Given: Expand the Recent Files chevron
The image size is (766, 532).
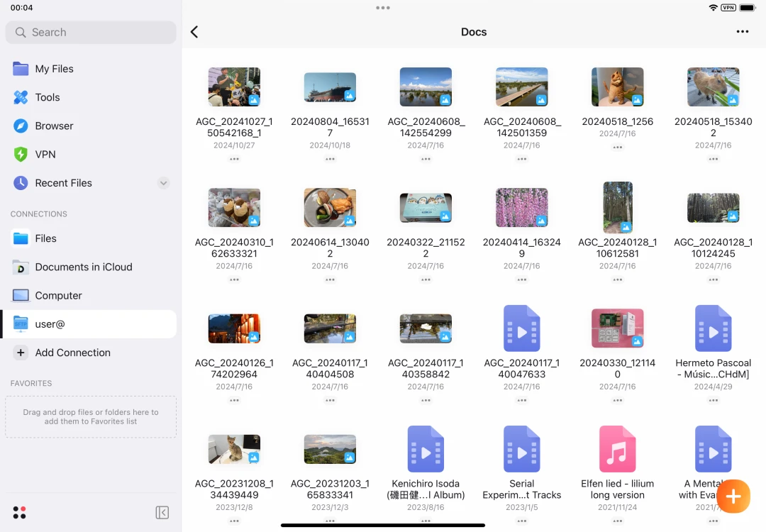Looking at the screenshot, I should 163,183.
